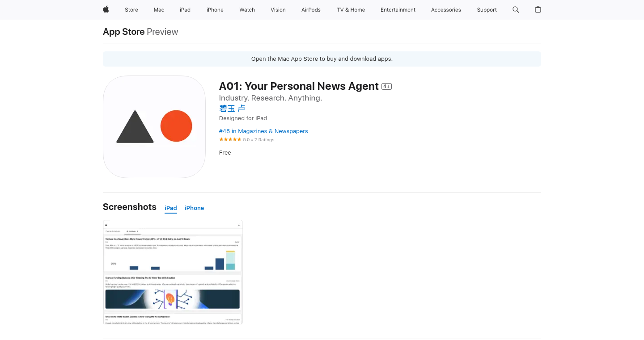
Task: Open the iPad screenshot thumbnail
Action: pyautogui.click(x=173, y=272)
